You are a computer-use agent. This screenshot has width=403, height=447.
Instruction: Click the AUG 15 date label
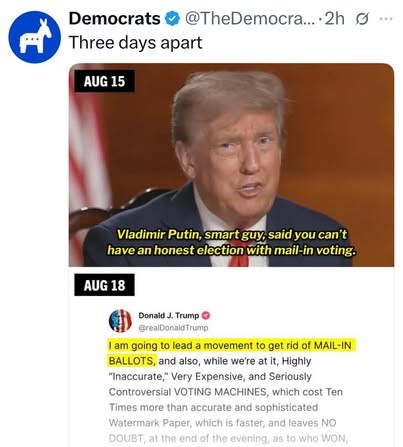point(104,81)
